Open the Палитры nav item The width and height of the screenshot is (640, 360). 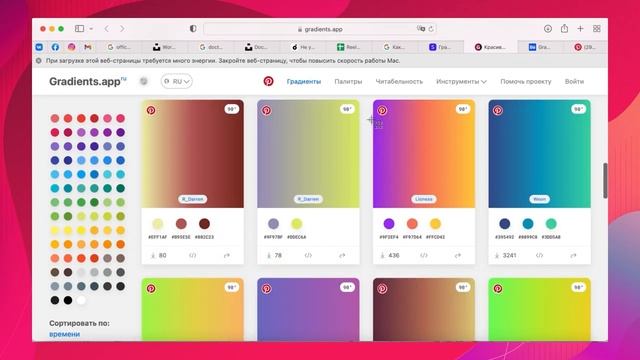348,82
